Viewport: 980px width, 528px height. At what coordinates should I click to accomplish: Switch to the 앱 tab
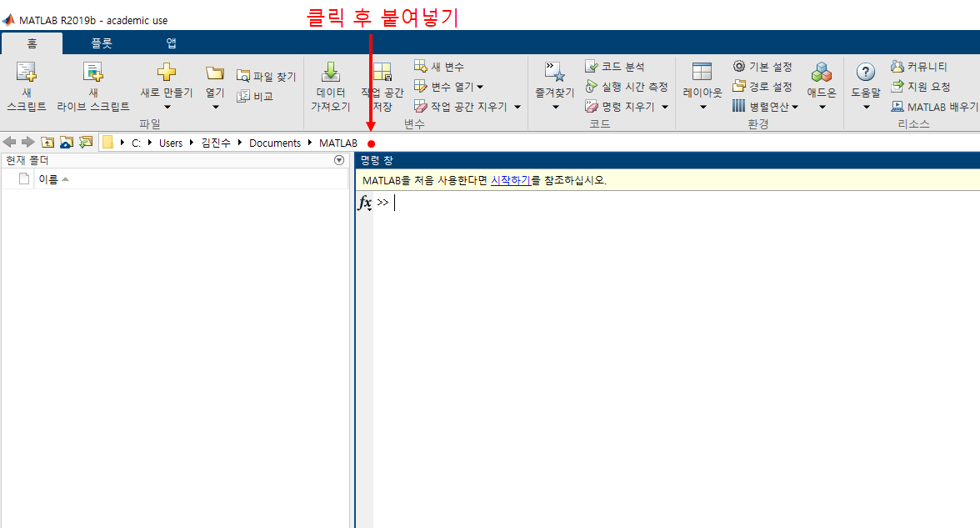[171, 43]
